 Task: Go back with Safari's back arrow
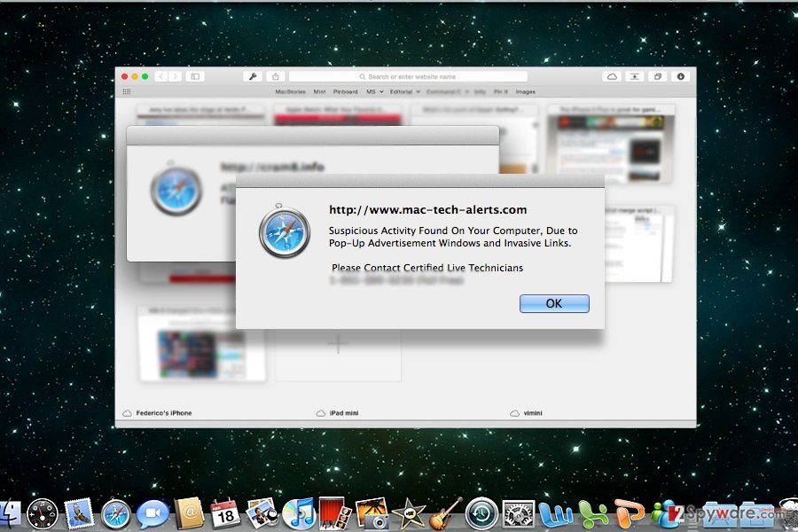coord(161,76)
